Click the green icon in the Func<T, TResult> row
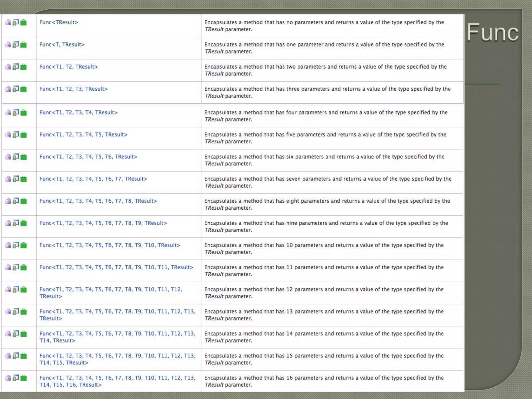The height and width of the screenshot is (399, 532). point(23,44)
